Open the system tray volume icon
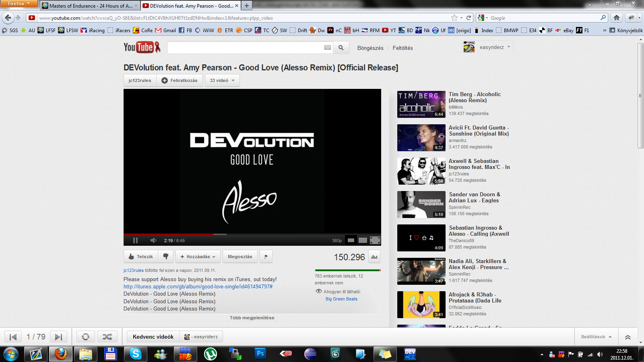This screenshot has height=362, width=644. coord(600,354)
